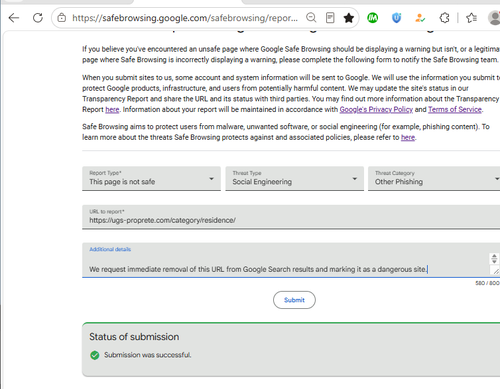Click the green success checkmark icon

pyautogui.click(x=95, y=355)
